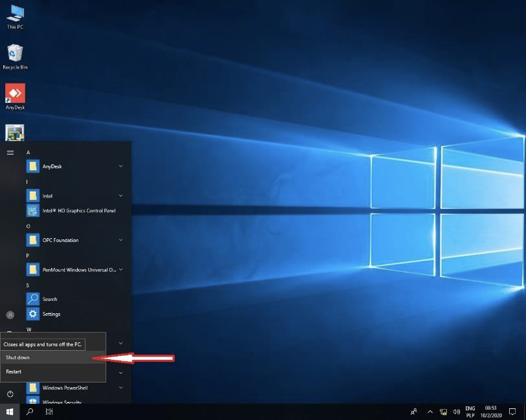Open the Search app from Start list
Viewport: 526px width, 420px height.
(49, 299)
